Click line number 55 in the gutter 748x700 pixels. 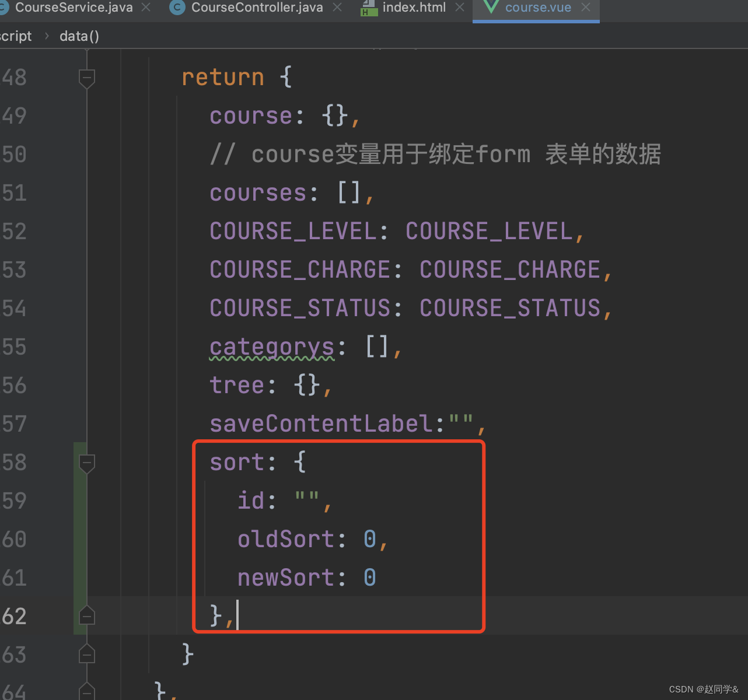(x=14, y=346)
